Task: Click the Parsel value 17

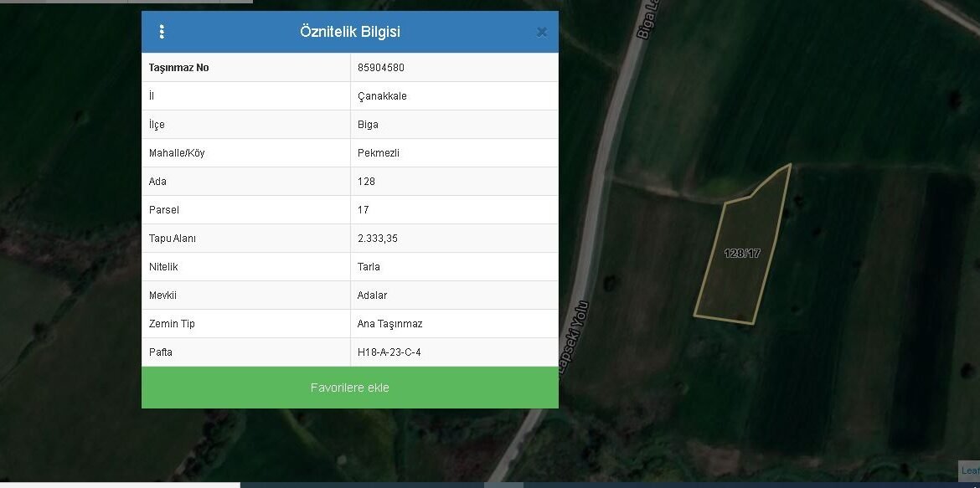Action: (363, 210)
